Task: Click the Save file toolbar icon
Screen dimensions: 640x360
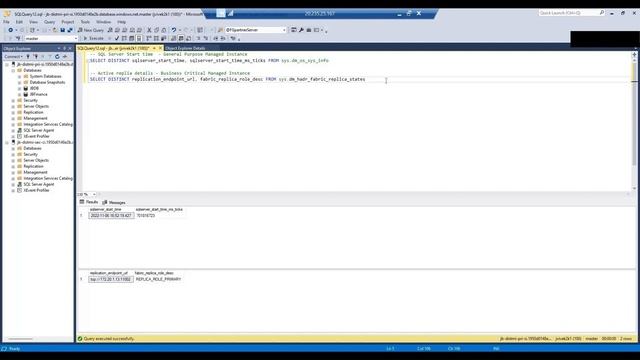Action: pyautogui.click(x=62, y=30)
